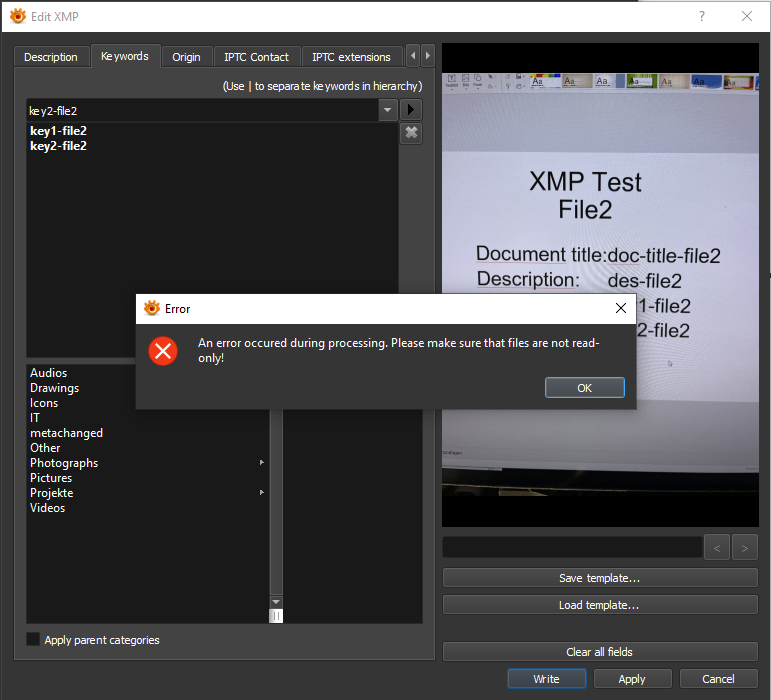771x700 pixels.
Task: Click the add keyword arrow button
Action: click(x=411, y=110)
